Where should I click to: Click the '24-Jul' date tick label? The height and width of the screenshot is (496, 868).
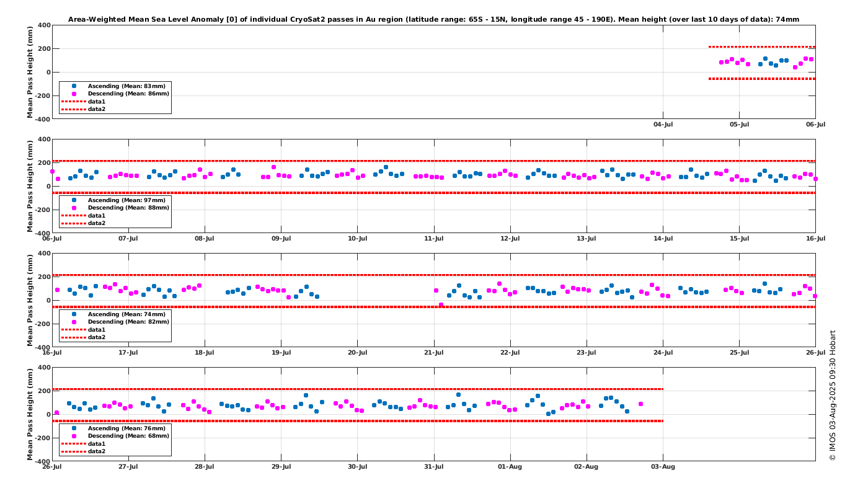(x=663, y=353)
